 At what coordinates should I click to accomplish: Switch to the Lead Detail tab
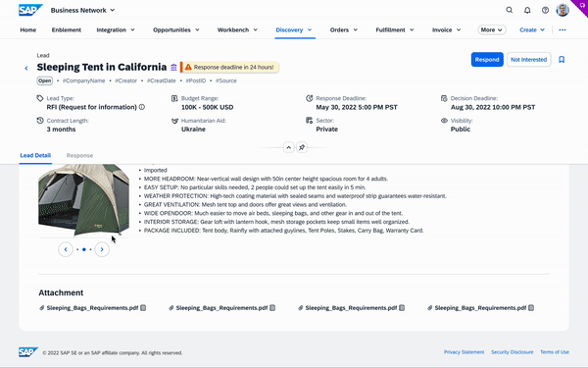[35, 155]
